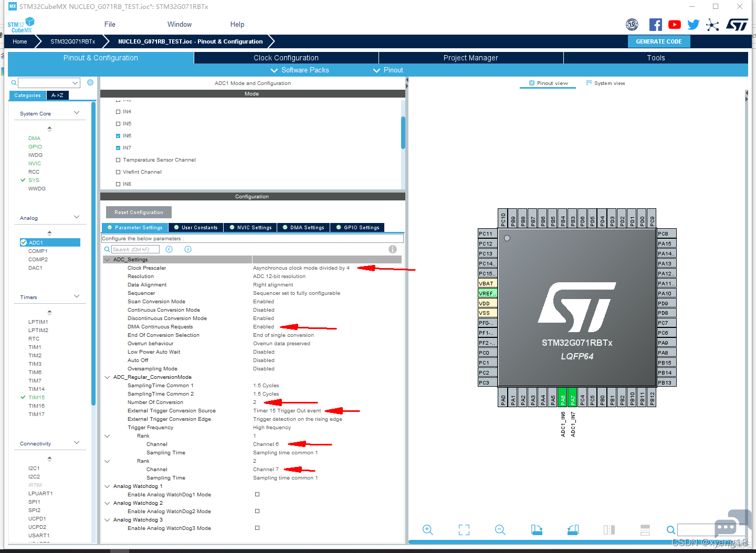Viewport: 756px width, 553px height.
Task: Collapse the Timers category
Action: tap(77, 296)
